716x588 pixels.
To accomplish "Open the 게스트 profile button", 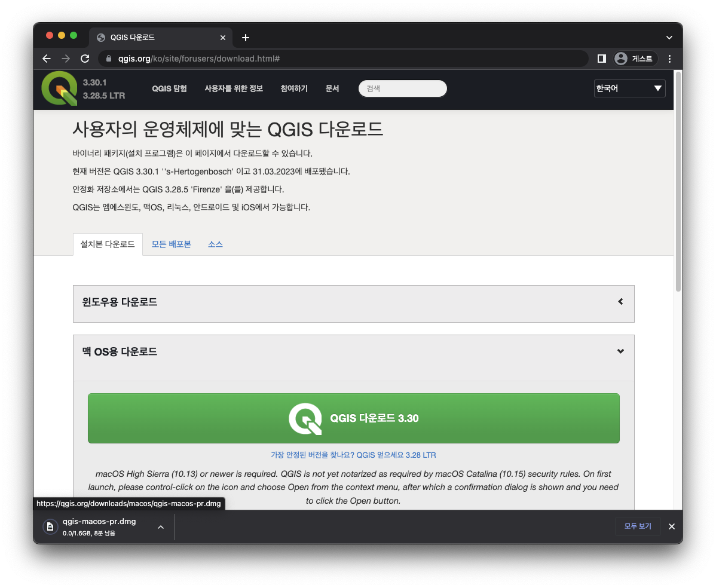I will click(635, 59).
